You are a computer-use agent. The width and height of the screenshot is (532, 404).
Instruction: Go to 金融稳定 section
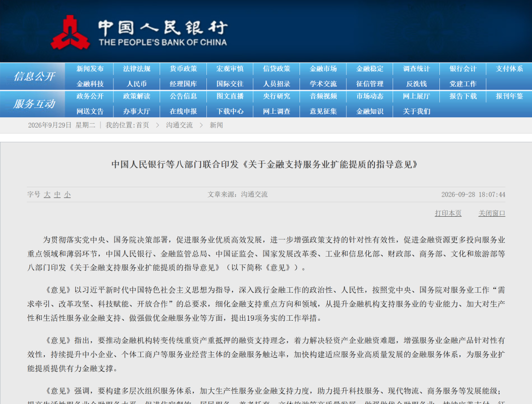click(370, 69)
